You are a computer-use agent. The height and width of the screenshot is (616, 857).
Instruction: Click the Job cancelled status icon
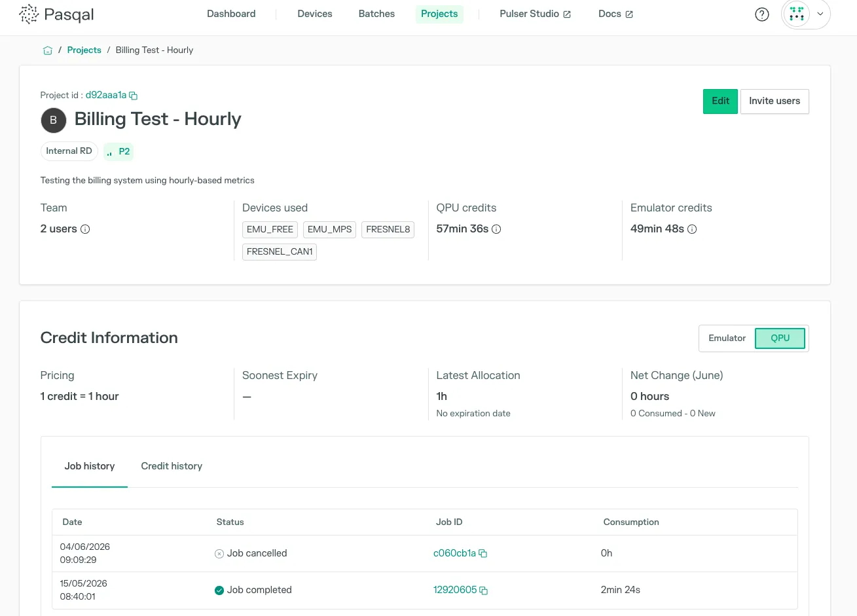(x=219, y=554)
